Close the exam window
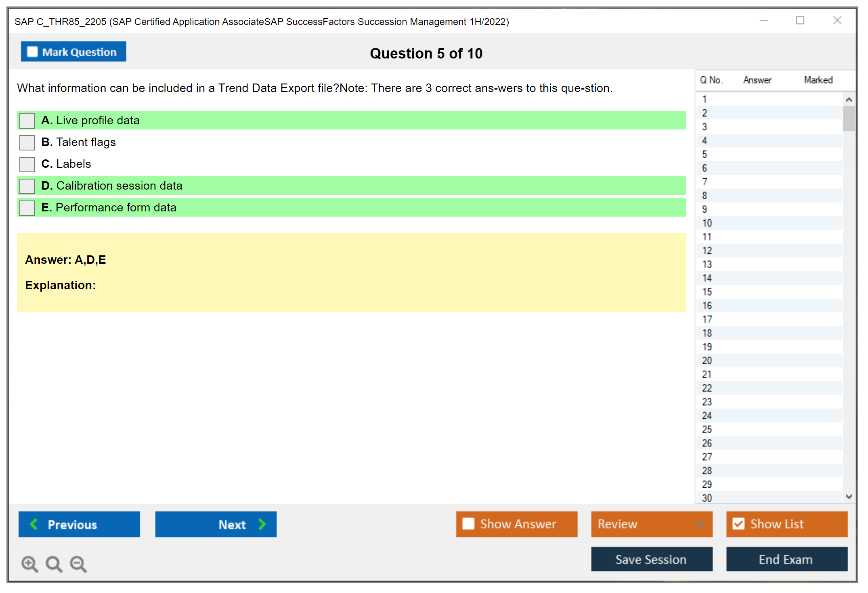The height and width of the screenshot is (593, 868). click(x=837, y=21)
